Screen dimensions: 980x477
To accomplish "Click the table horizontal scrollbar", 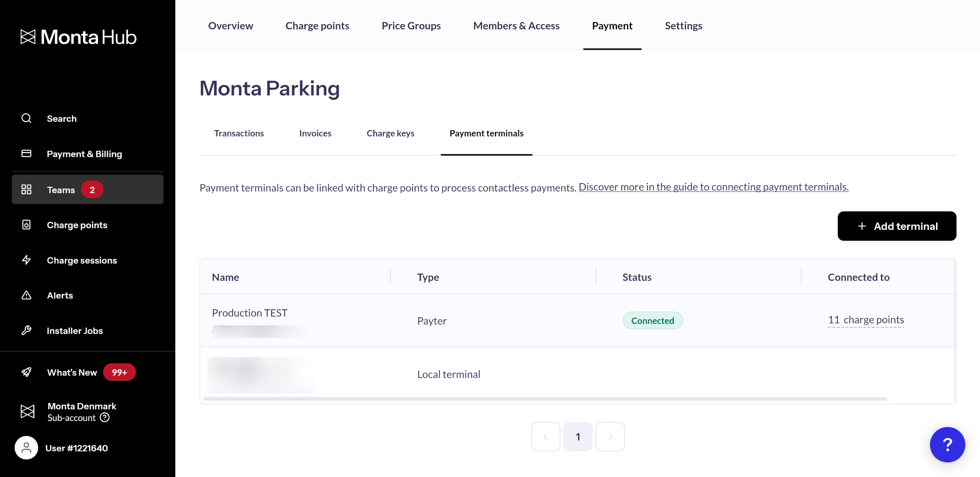I will (x=544, y=399).
